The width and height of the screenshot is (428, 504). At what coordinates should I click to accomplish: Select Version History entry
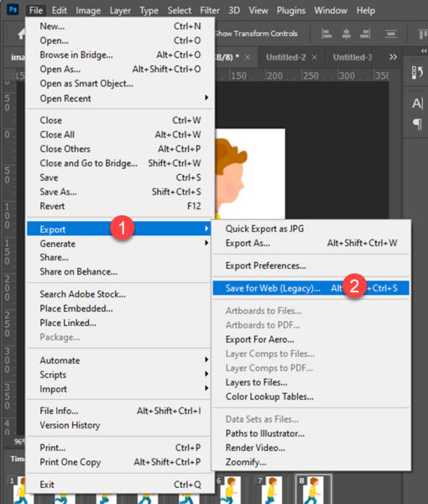pos(119,425)
